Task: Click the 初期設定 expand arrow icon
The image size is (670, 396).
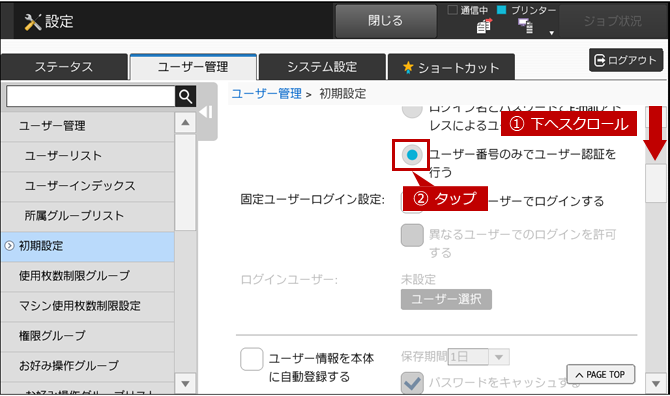Action: point(9,246)
